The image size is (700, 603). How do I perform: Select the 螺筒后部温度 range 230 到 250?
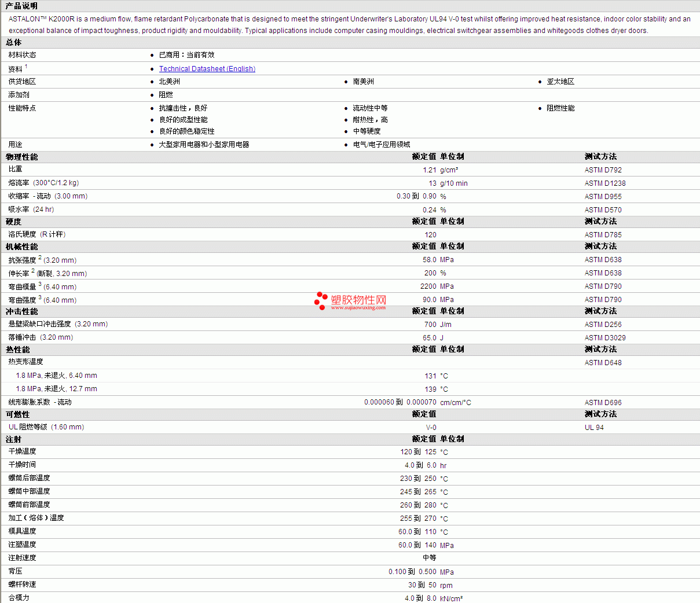coord(418,479)
